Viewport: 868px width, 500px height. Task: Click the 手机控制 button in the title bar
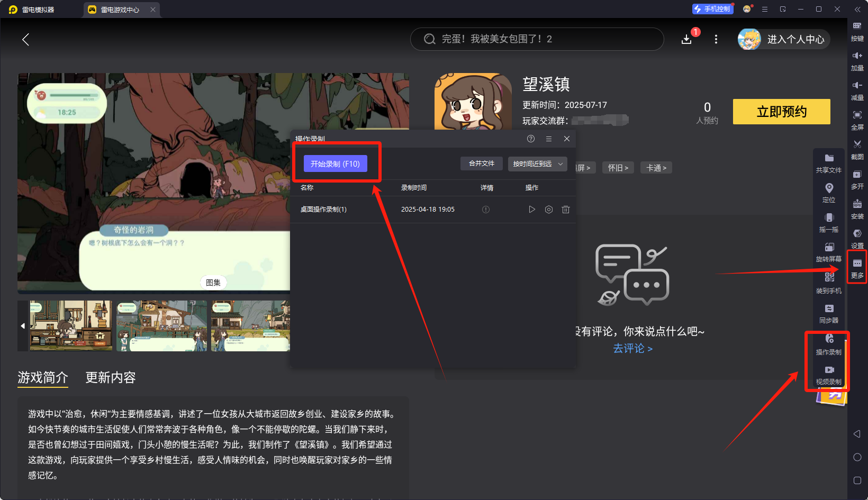point(713,9)
